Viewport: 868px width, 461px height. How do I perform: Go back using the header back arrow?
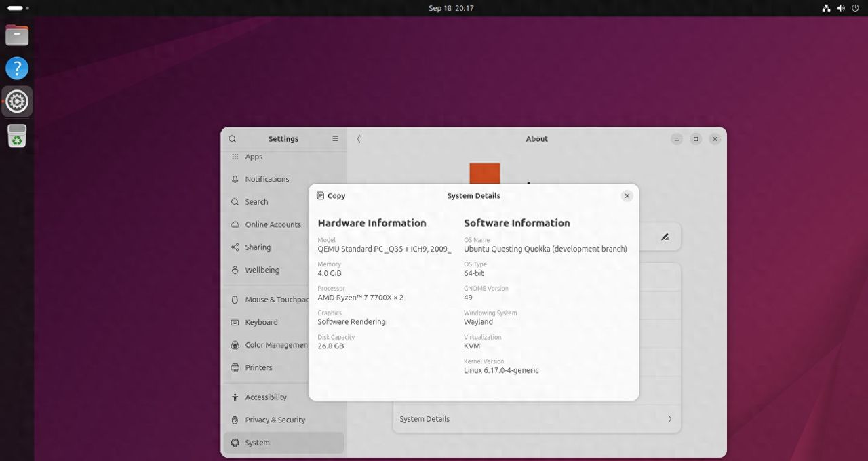point(359,139)
